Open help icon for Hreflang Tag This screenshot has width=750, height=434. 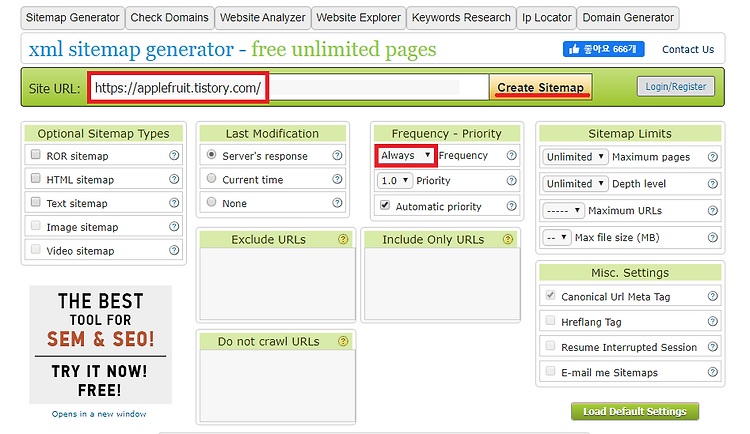point(713,322)
